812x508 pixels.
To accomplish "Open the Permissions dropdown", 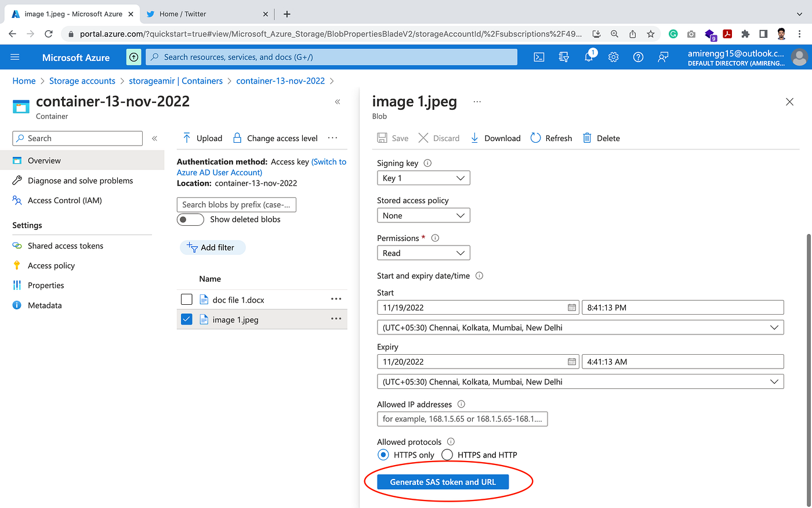I will click(423, 253).
